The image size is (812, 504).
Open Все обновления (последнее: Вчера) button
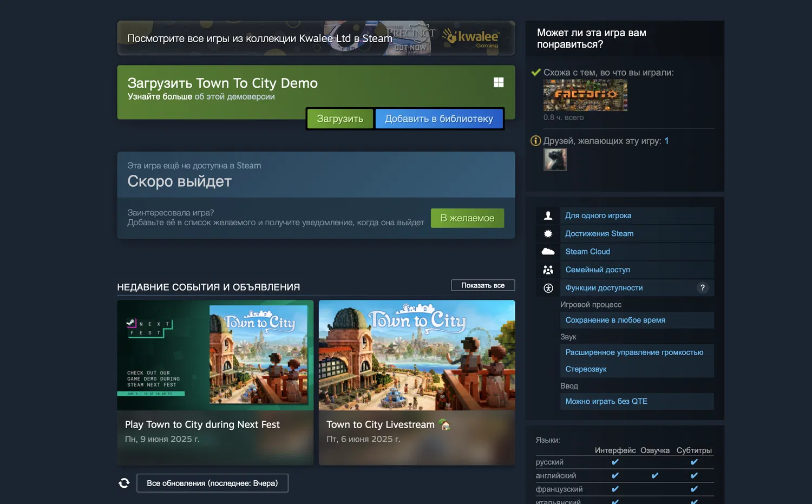coord(212,483)
